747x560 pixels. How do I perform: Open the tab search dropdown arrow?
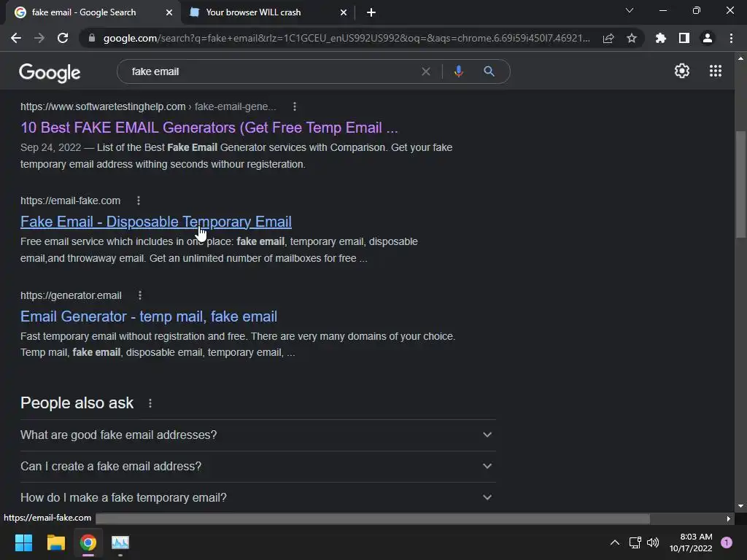pyautogui.click(x=630, y=10)
